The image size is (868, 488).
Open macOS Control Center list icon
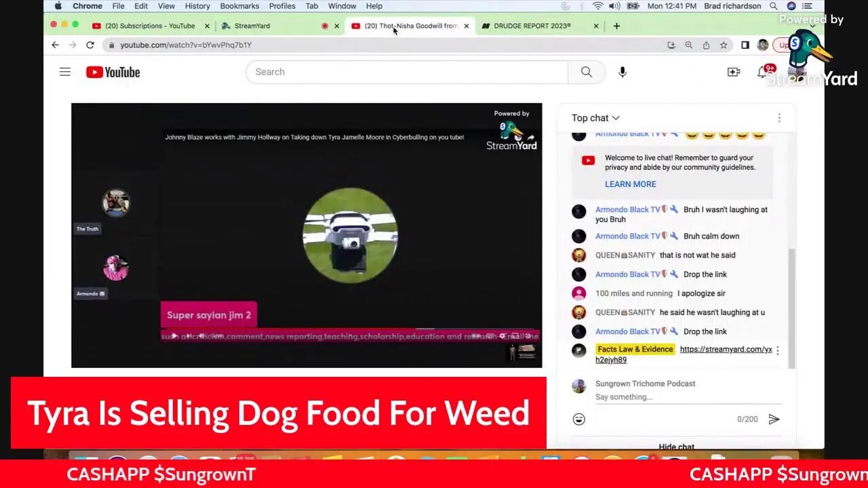point(808,6)
